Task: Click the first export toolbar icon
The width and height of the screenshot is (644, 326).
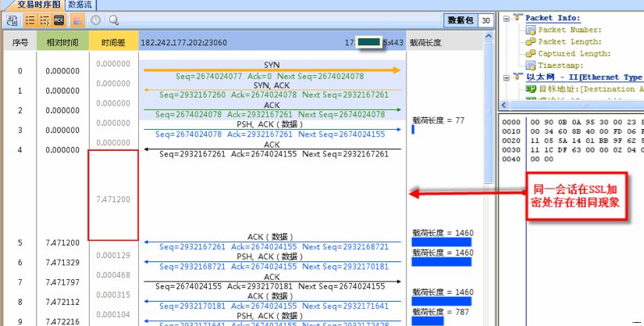Action: (12, 20)
